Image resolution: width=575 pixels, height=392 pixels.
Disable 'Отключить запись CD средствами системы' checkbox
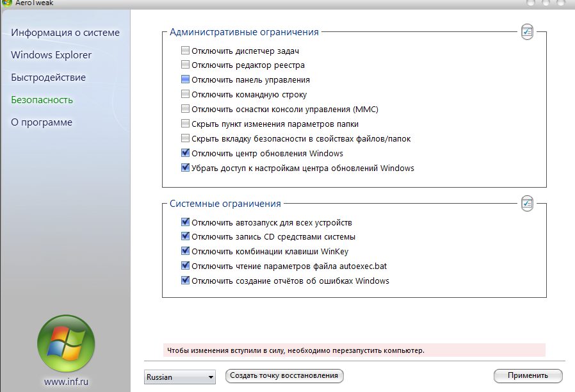[x=185, y=236]
